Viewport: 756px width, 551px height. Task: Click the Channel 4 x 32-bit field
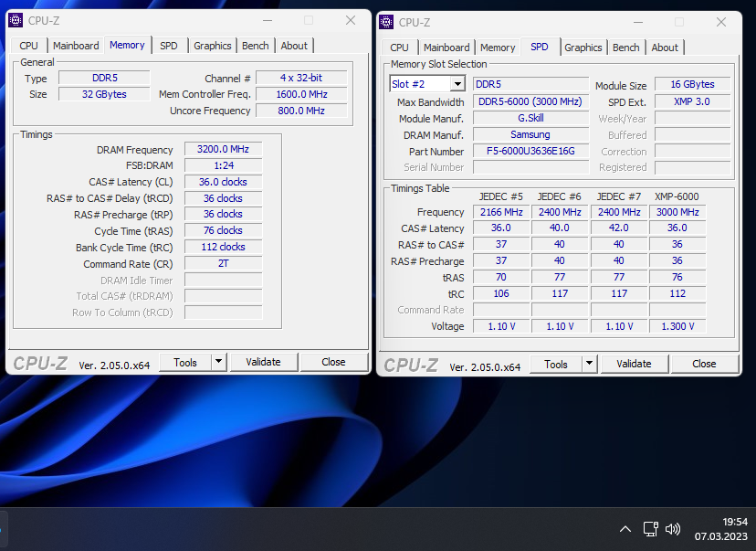[301, 78]
